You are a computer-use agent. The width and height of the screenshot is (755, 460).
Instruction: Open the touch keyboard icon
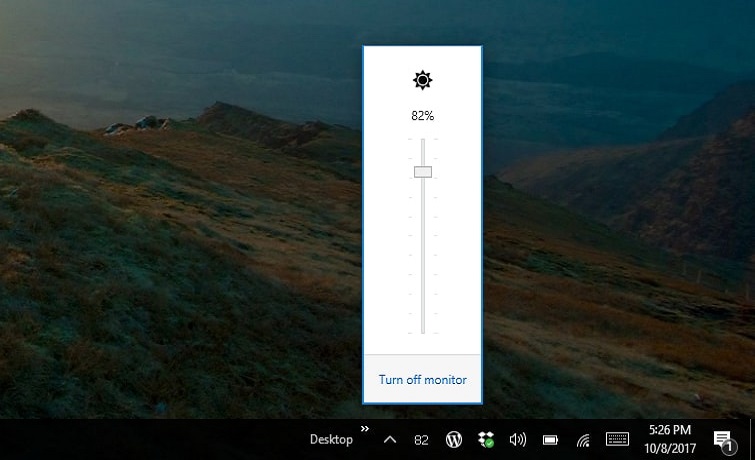(617, 439)
